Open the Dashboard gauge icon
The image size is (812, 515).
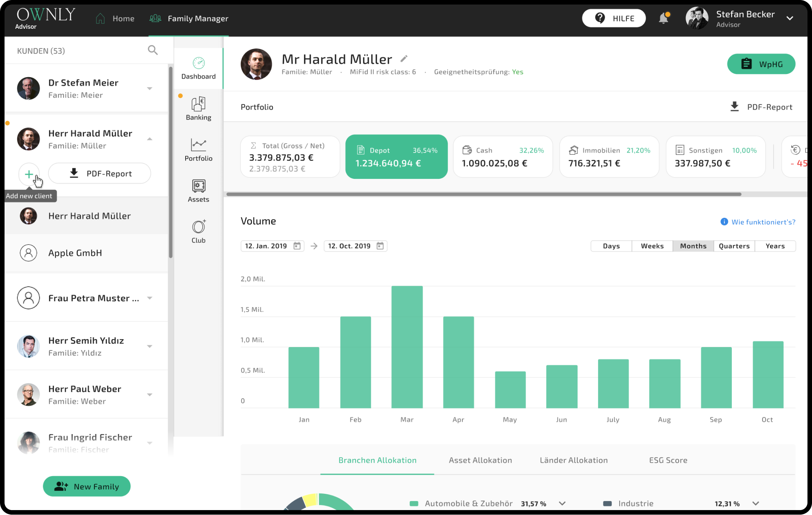point(198,63)
